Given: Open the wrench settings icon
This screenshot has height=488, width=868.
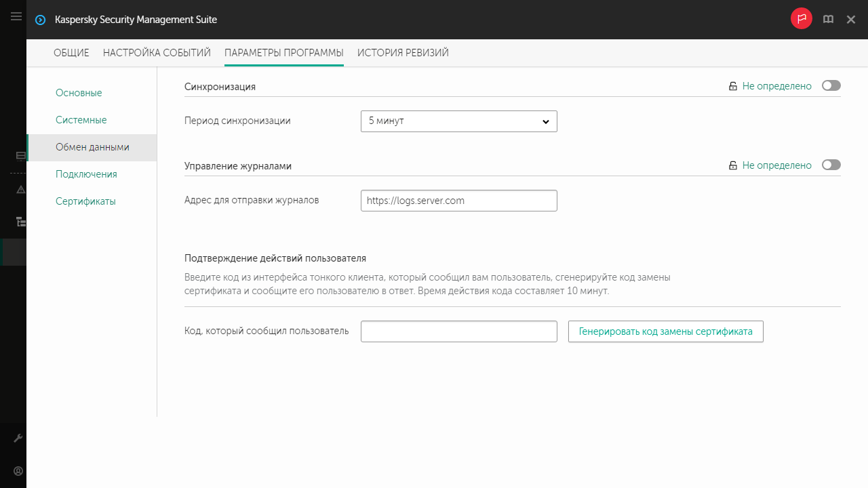Looking at the screenshot, I should (x=19, y=439).
